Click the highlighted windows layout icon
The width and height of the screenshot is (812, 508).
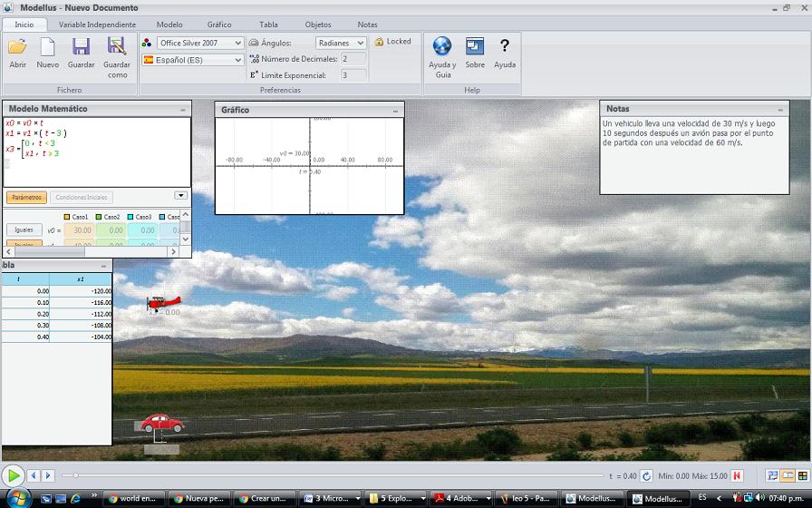click(x=788, y=475)
